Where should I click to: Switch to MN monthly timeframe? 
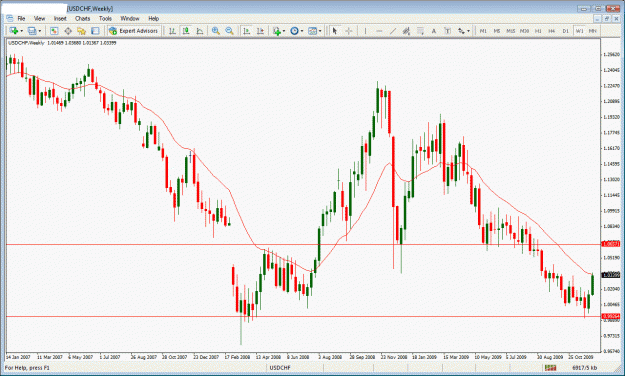pyautogui.click(x=593, y=31)
